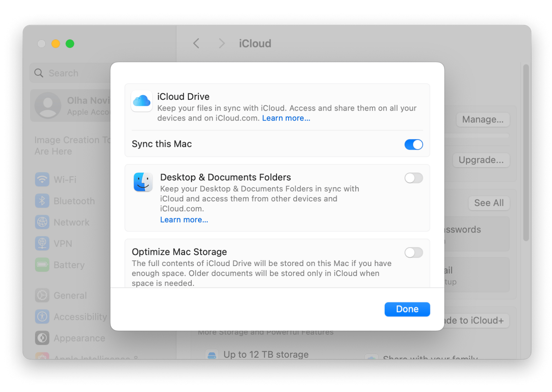
Task: Open Wi-Fi settings icon in sidebar
Action: click(x=42, y=179)
